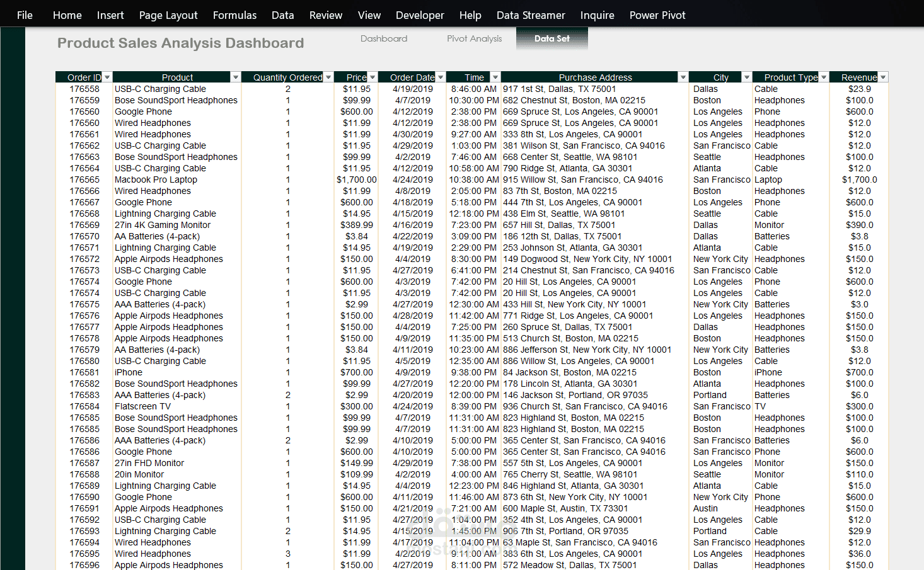
Task: Open the Order ID filter dropdown arrow
Action: 107,77
